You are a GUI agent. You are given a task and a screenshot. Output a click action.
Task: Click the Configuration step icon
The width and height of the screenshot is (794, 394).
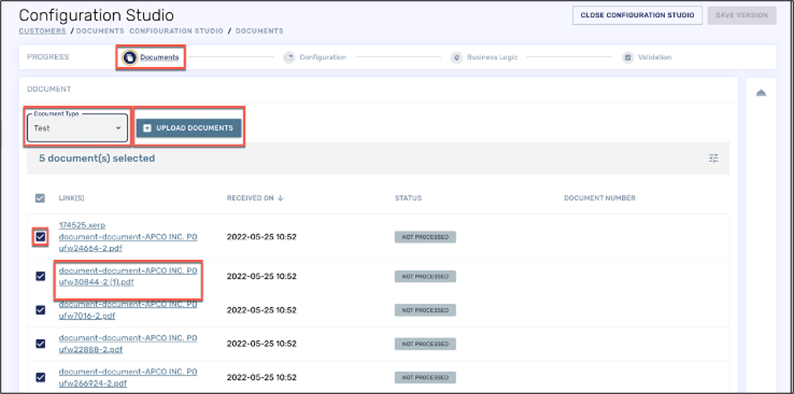(x=289, y=57)
